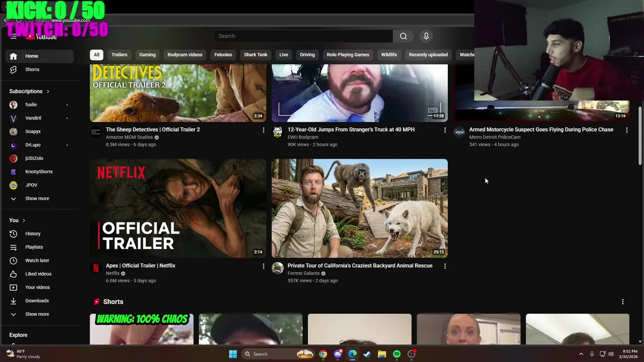Open Vandiril subscription channel
The width and height of the screenshot is (644, 362).
tap(40, 118)
